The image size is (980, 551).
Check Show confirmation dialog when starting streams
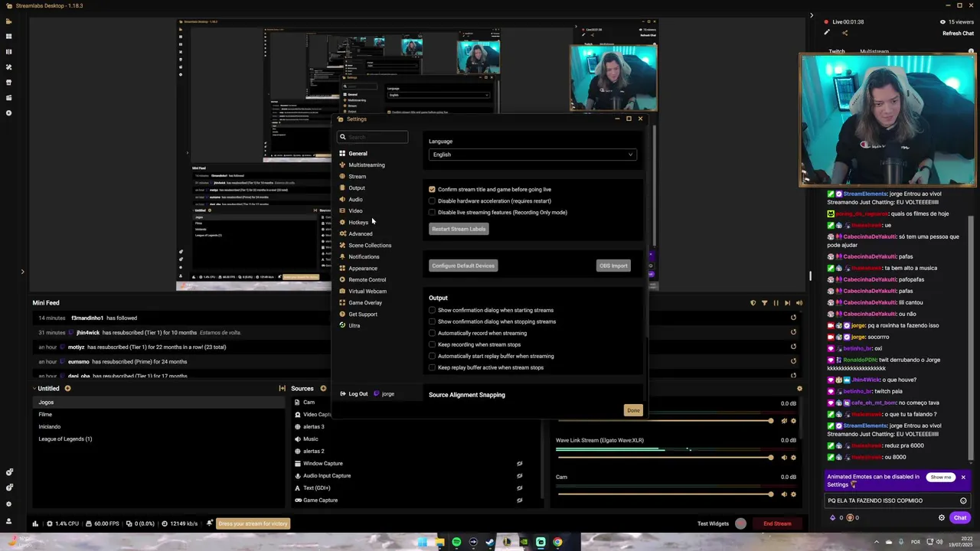coord(432,310)
